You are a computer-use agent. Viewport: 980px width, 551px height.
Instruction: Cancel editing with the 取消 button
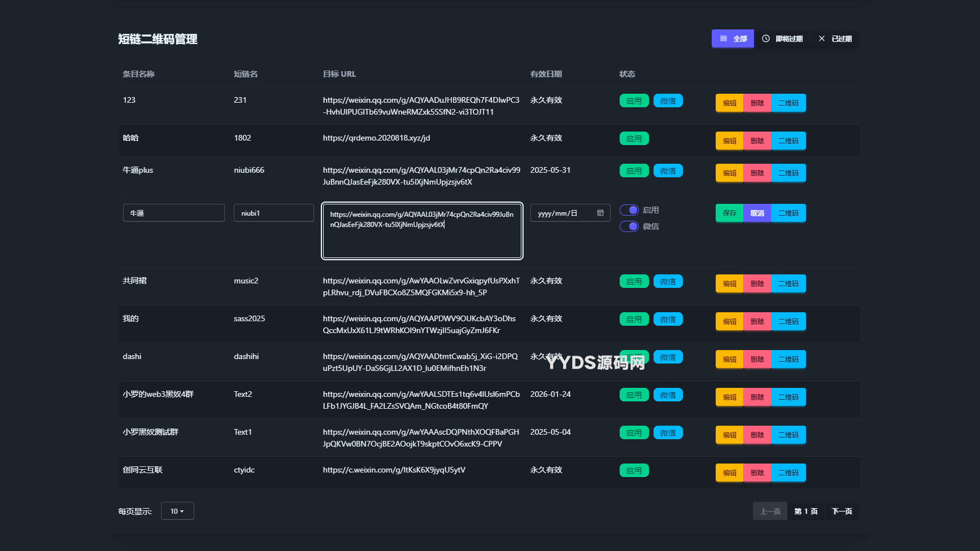coord(757,213)
